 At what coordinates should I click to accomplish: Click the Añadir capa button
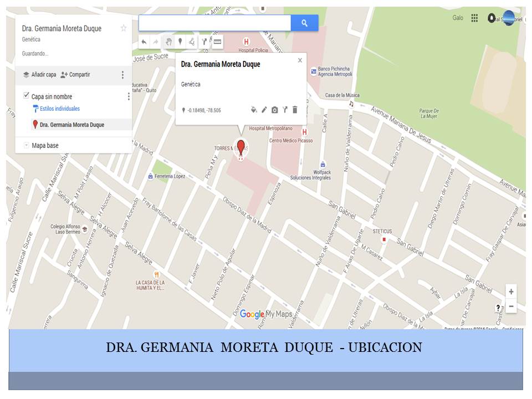(39, 75)
